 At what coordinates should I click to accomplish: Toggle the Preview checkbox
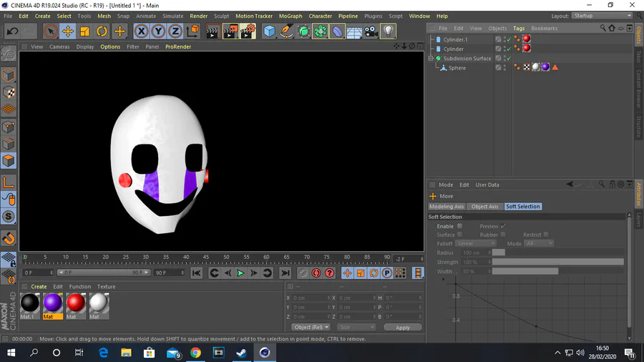point(503,226)
